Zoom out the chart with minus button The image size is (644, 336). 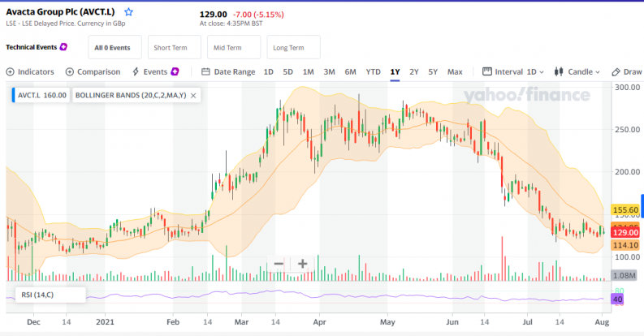click(x=279, y=264)
